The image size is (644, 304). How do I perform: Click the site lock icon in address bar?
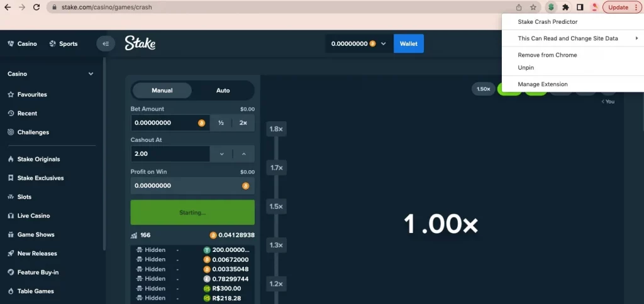pyautogui.click(x=54, y=8)
